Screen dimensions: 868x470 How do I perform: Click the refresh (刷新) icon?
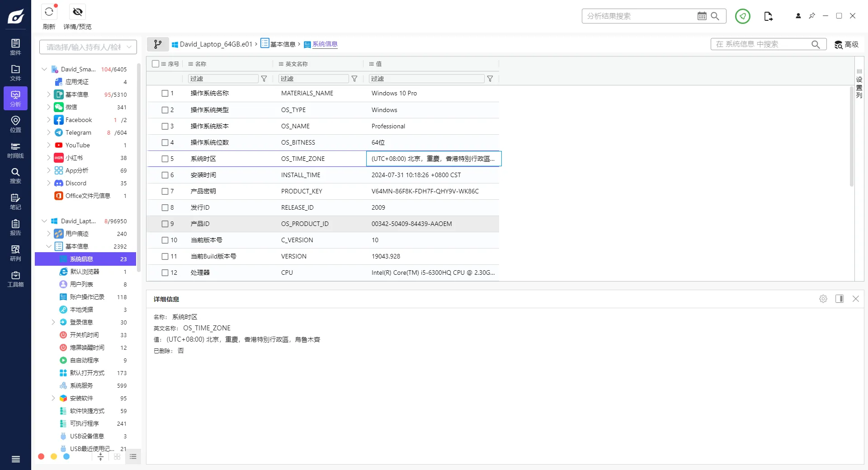click(x=49, y=12)
